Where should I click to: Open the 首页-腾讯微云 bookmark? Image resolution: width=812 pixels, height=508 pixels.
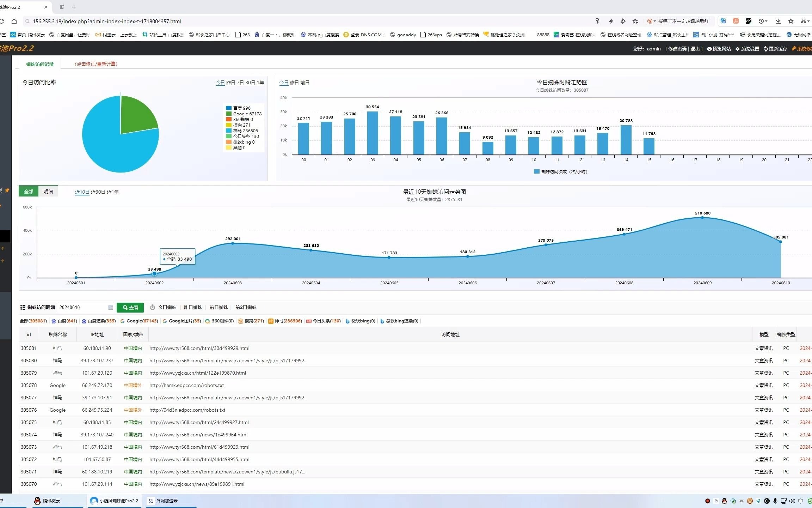[27, 35]
